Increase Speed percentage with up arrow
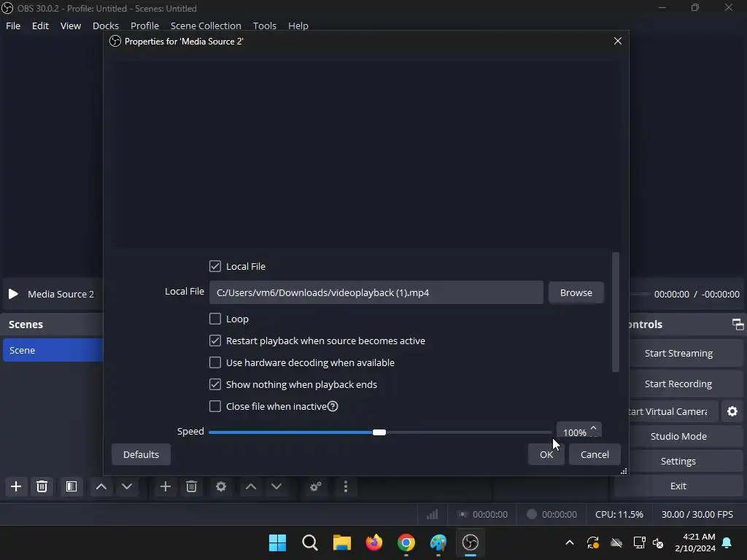 click(x=594, y=427)
